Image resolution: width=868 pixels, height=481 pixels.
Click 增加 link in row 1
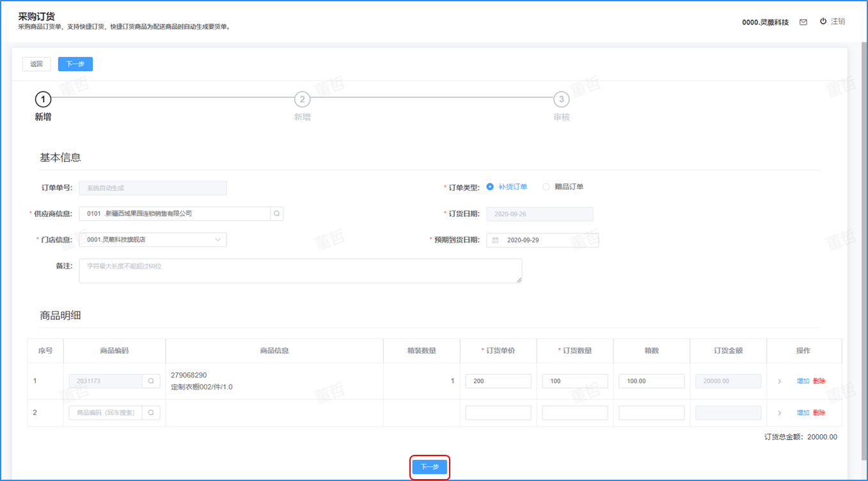click(803, 381)
